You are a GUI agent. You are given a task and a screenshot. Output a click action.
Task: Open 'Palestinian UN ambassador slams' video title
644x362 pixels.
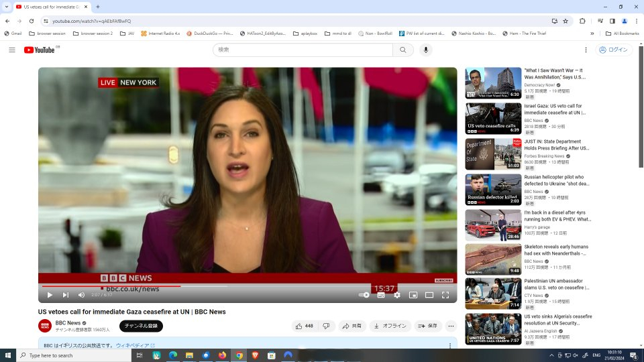[557, 284]
